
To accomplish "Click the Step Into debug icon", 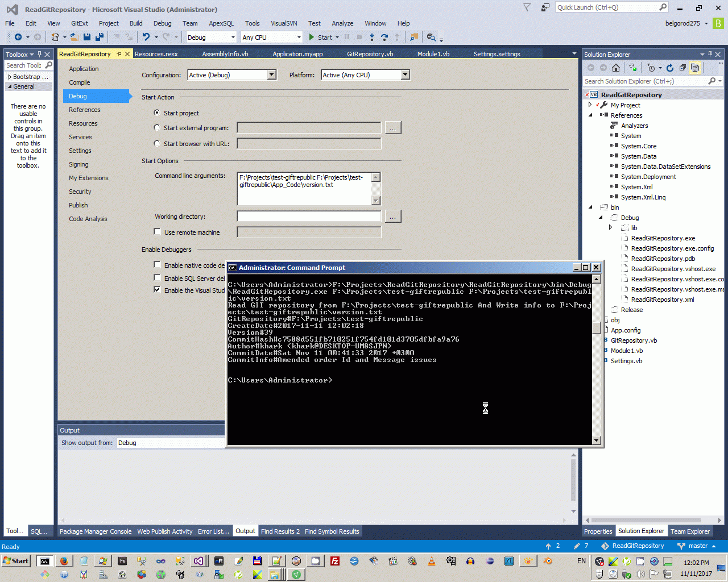I will coord(371,37).
